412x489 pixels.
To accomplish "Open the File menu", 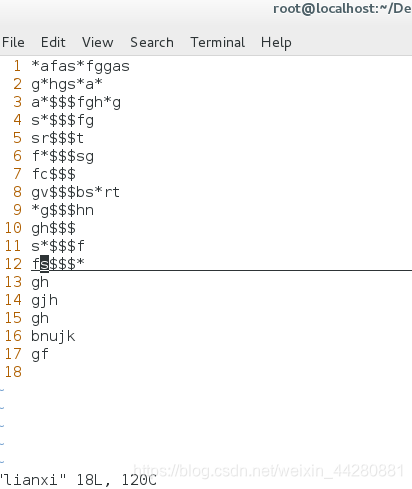I will (13, 43).
